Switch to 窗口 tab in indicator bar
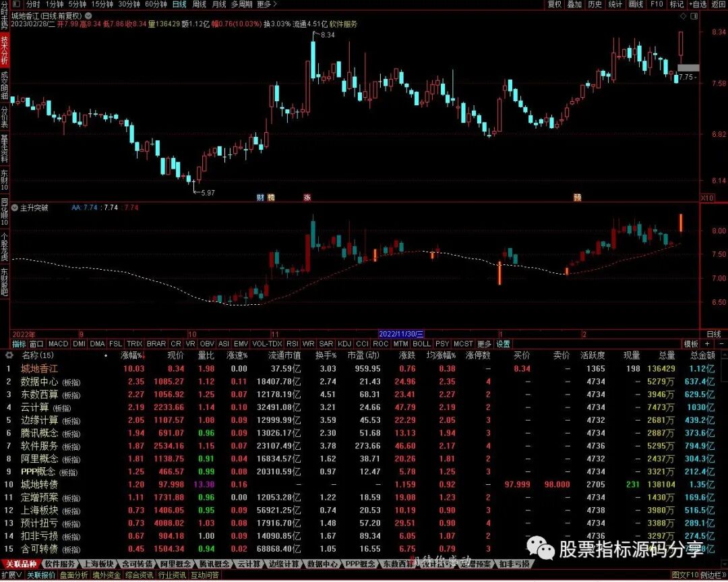The image size is (728, 582). click(36, 344)
